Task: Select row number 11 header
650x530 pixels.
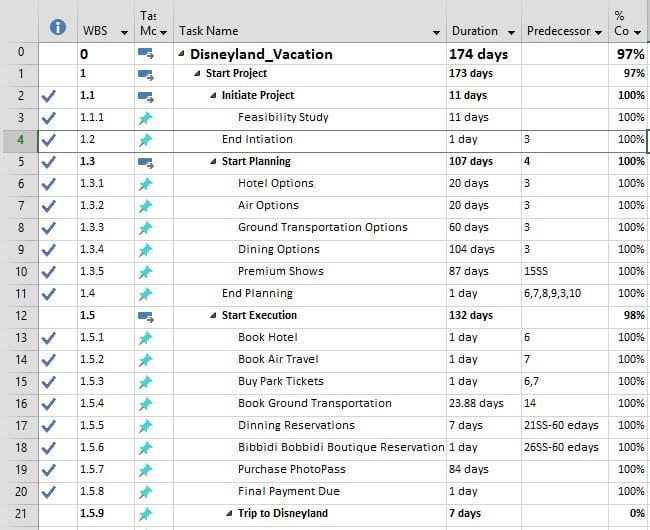Action: click(19, 294)
